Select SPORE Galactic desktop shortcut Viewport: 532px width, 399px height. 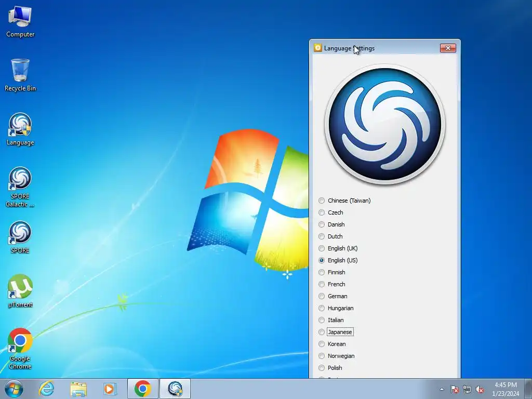[20, 187]
